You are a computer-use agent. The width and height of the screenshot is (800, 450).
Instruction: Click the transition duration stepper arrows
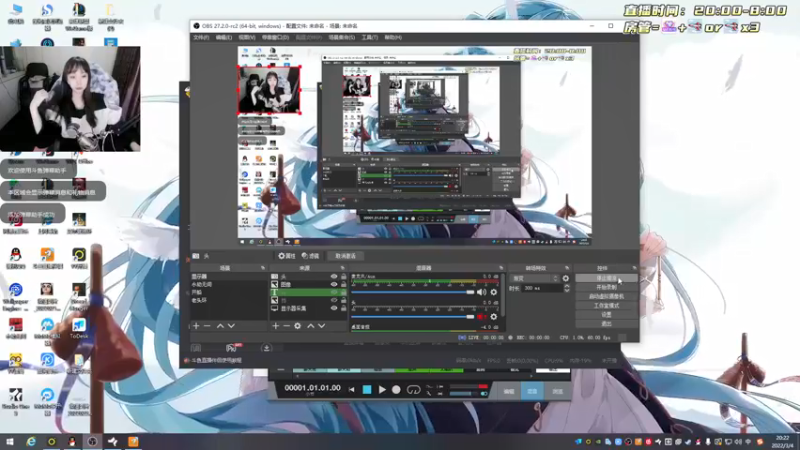(x=566, y=288)
